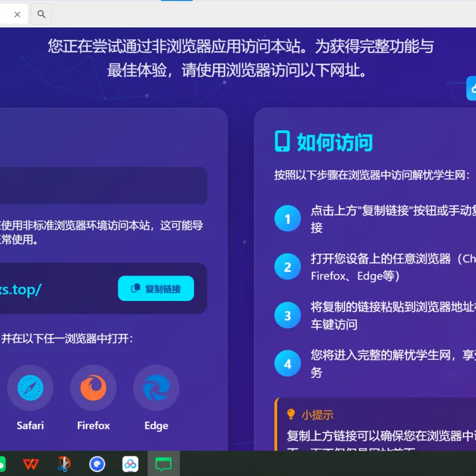476x476 pixels.
Task: Click the search magnifier icon
Action: click(x=41, y=14)
